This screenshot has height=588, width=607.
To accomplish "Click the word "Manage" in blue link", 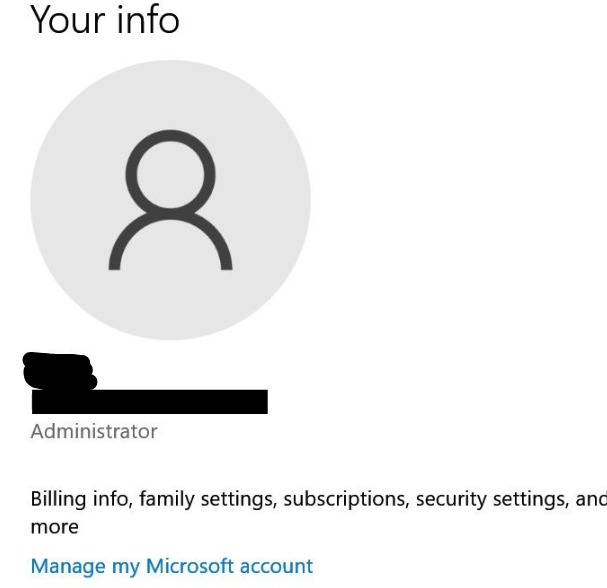I will click(x=68, y=567).
